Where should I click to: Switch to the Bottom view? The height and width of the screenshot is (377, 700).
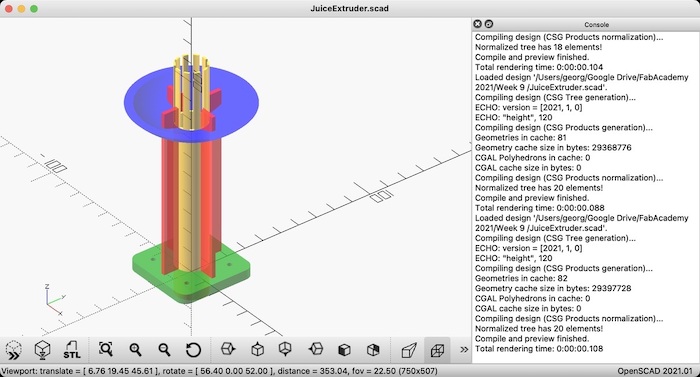pyautogui.click(x=286, y=349)
